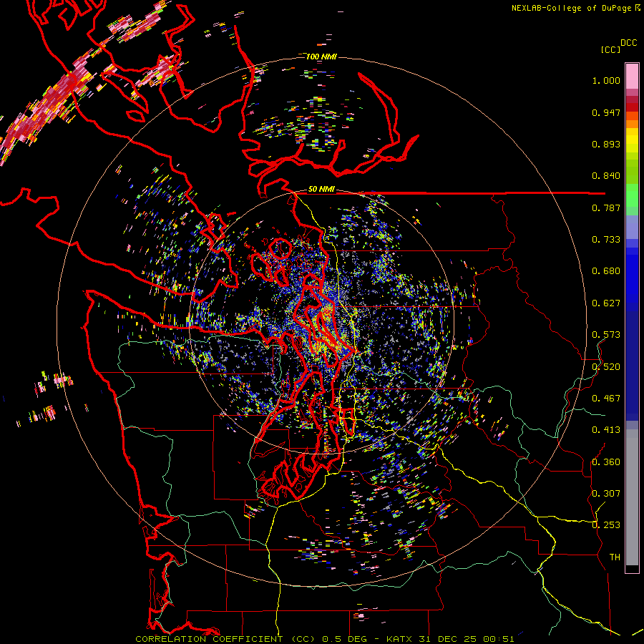
Task: Click the color scale value 1.000
Action: pos(606,80)
